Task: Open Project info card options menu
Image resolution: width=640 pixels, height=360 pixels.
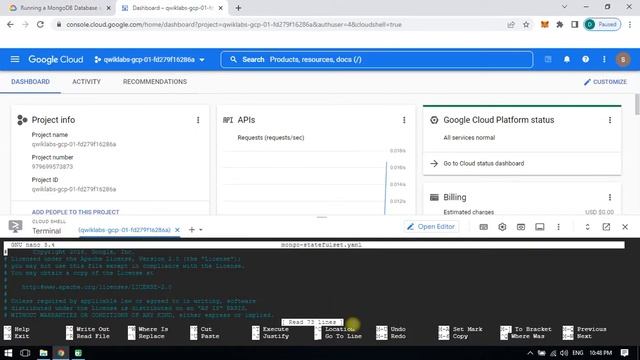Action: (x=198, y=120)
